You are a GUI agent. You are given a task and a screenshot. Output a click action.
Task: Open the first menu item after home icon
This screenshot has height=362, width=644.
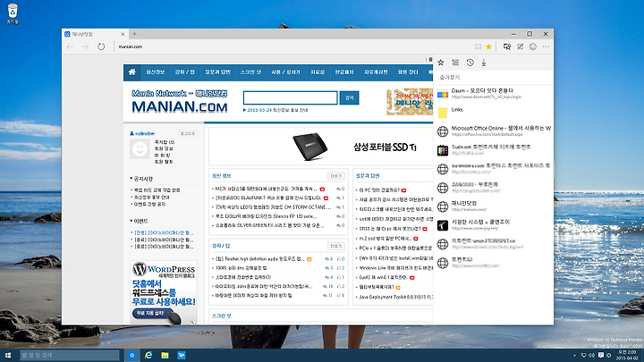pyautogui.click(x=156, y=72)
